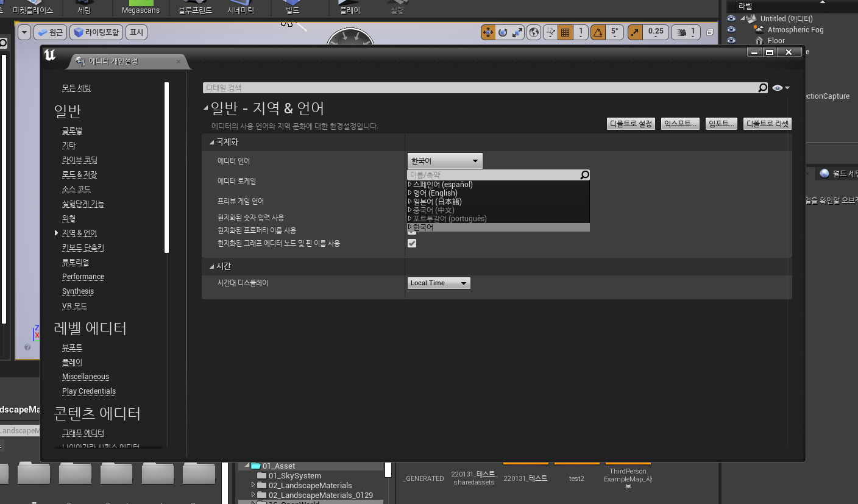Click the 시네마틱 toolbar button

click(x=241, y=8)
